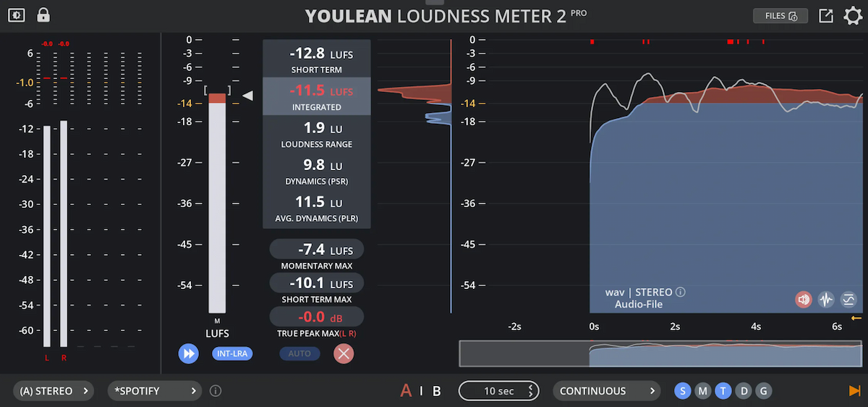Image resolution: width=868 pixels, height=407 pixels.
Task: Toggle the lock icon in header
Action: tap(43, 14)
